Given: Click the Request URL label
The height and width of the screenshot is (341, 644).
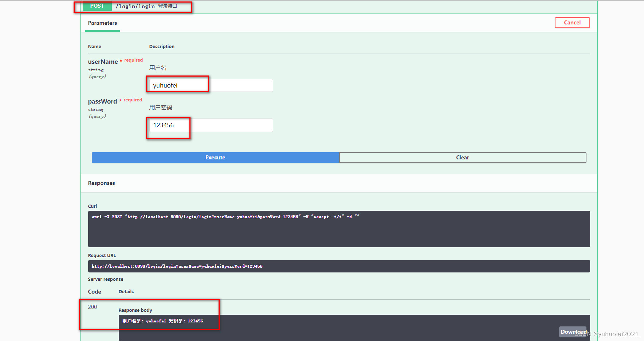Looking at the screenshot, I should [102, 256].
